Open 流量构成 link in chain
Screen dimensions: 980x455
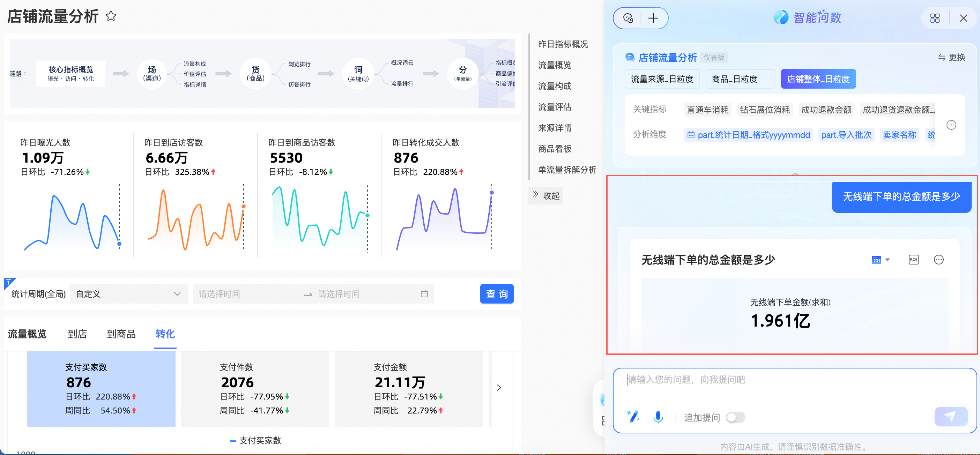click(195, 64)
